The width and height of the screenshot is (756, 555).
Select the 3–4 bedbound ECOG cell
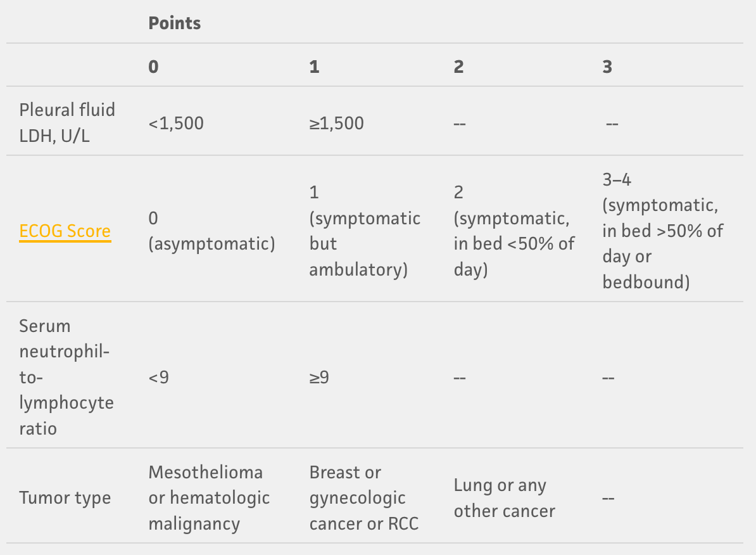pos(662,231)
